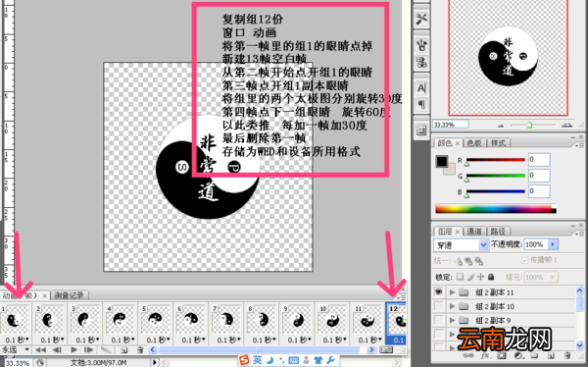Image resolution: width=588 pixels, height=367 pixels.
Task: Click link layers icon in Layers panel
Action: (468, 355)
